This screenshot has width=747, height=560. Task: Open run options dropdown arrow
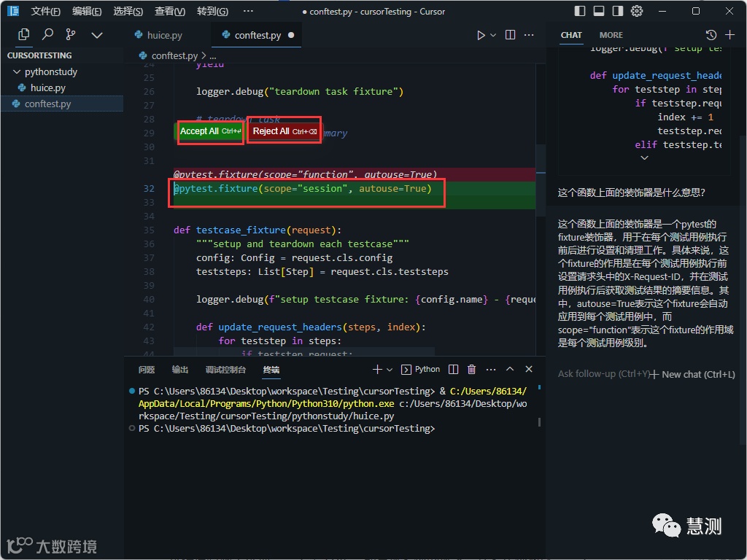[493, 35]
